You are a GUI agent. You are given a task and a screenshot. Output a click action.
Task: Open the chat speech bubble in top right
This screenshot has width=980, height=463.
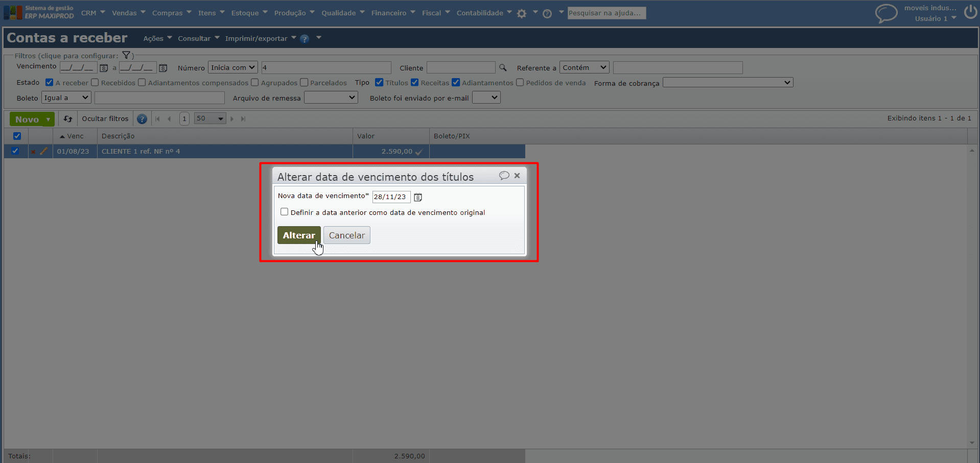point(886,13)
